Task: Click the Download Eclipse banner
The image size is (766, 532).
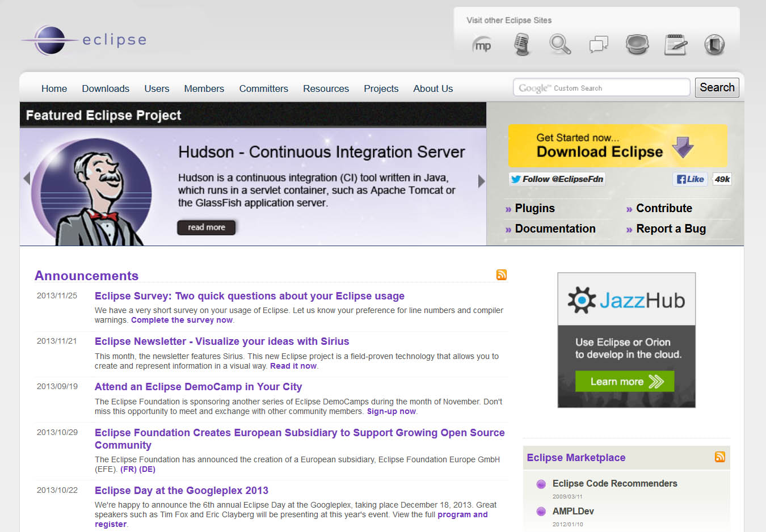Action: coord(617,146)
